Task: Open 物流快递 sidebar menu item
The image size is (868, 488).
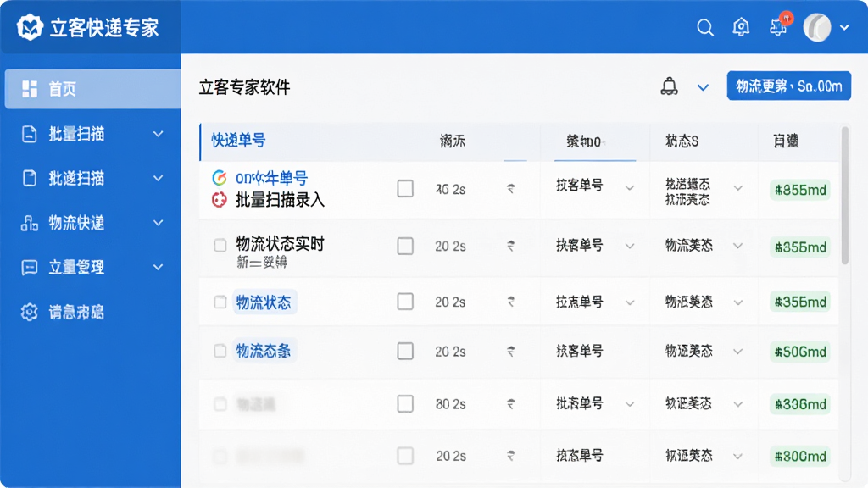Action: (x=92, y=223)
